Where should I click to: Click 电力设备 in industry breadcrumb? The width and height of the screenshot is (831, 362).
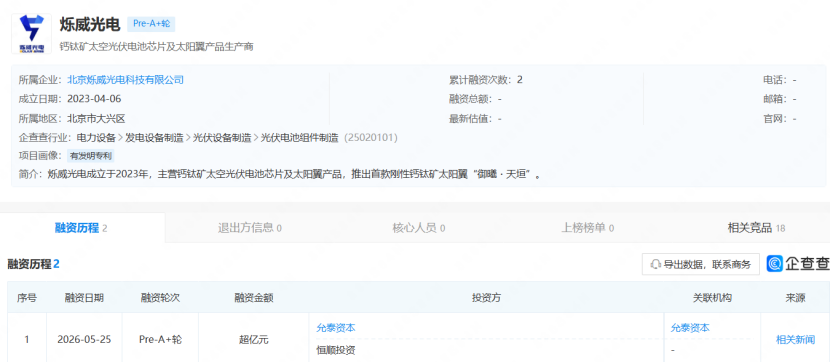pos(96,138)
